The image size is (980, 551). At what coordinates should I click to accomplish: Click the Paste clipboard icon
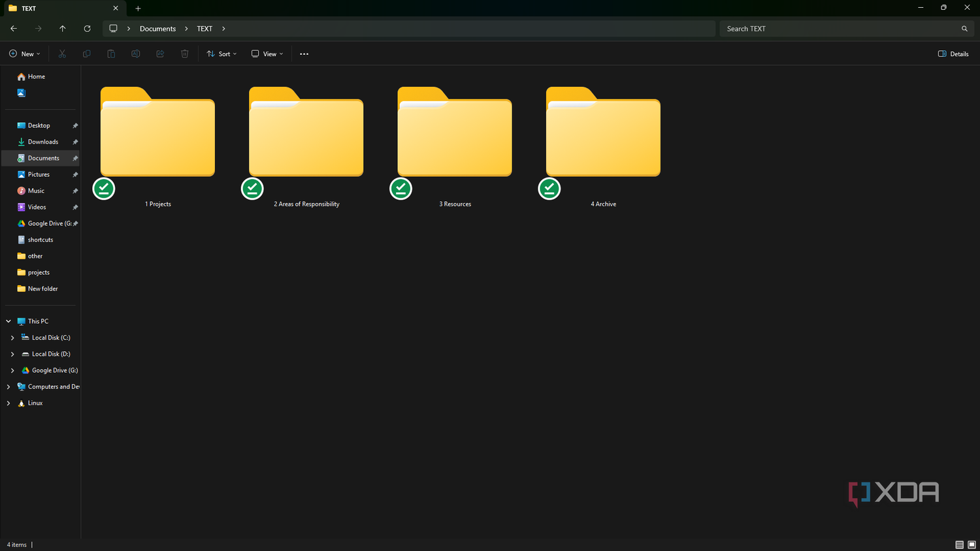tap(111, 54)
